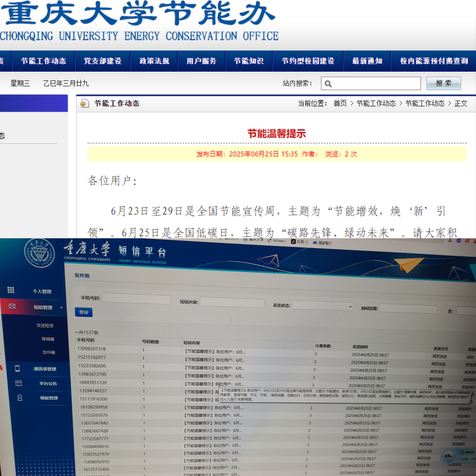Open 节能工作动态 nav tab
Image resolution: width=476 pixels, height=476 pixels.
pos(43,61)
